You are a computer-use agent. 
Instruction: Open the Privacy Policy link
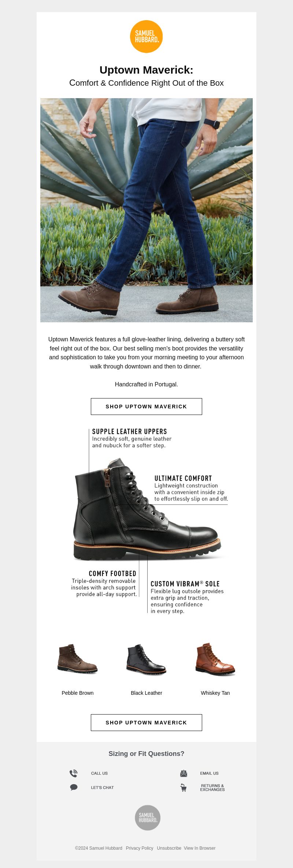(x=140, y=848)
